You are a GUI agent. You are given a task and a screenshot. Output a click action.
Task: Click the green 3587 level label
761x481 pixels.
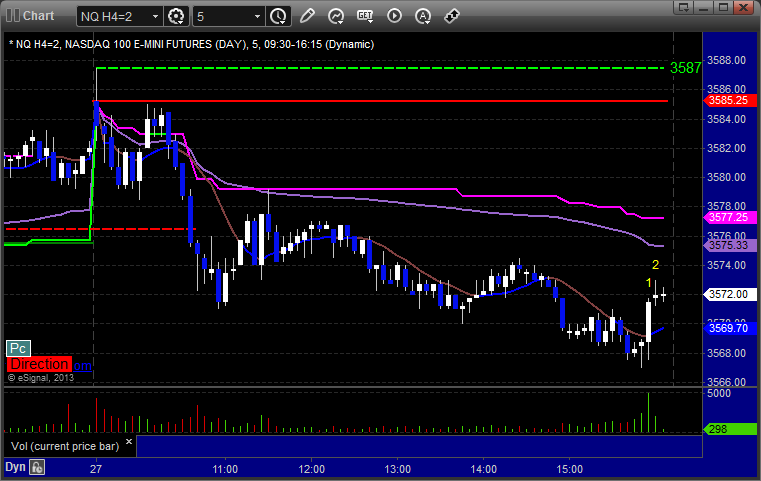point(685,68)
